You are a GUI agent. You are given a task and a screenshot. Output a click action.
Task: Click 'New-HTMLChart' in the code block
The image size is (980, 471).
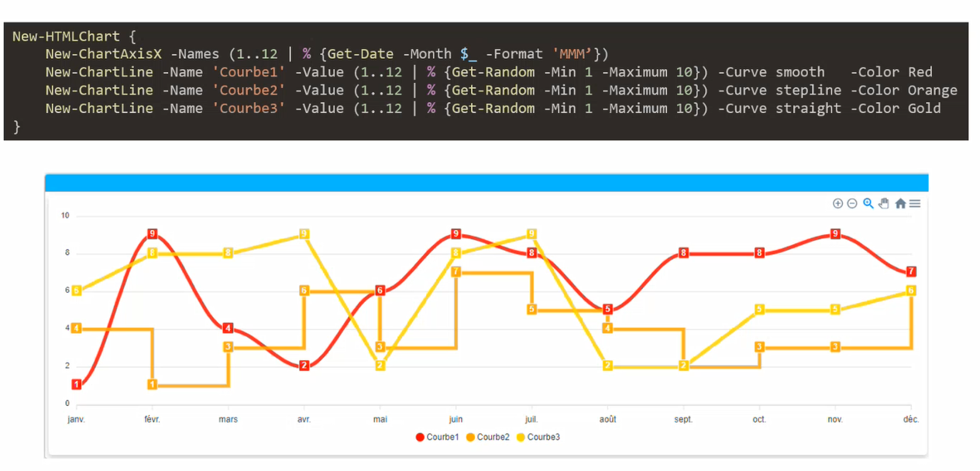pyautogui.click(x=66, y=36)
